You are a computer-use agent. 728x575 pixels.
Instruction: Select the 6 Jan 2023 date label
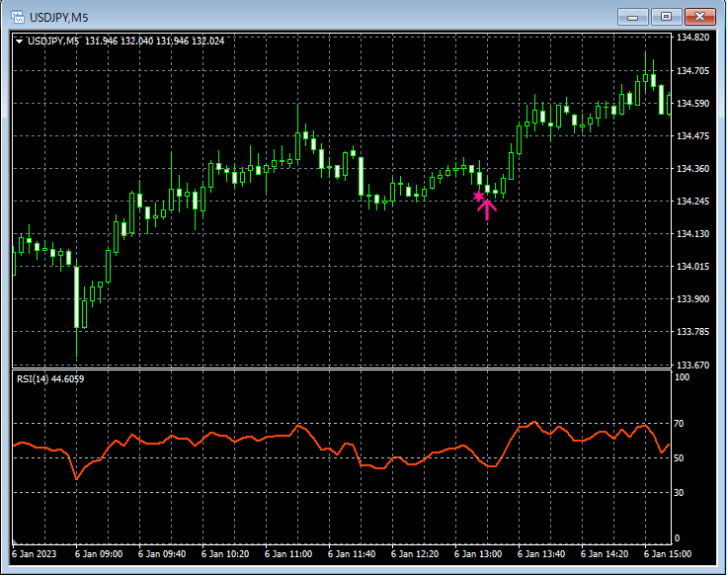pyautogui.click(x=36, y=554)
